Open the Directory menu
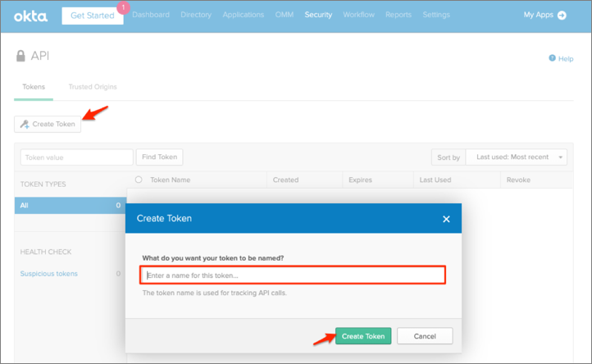 click(194, 15)
